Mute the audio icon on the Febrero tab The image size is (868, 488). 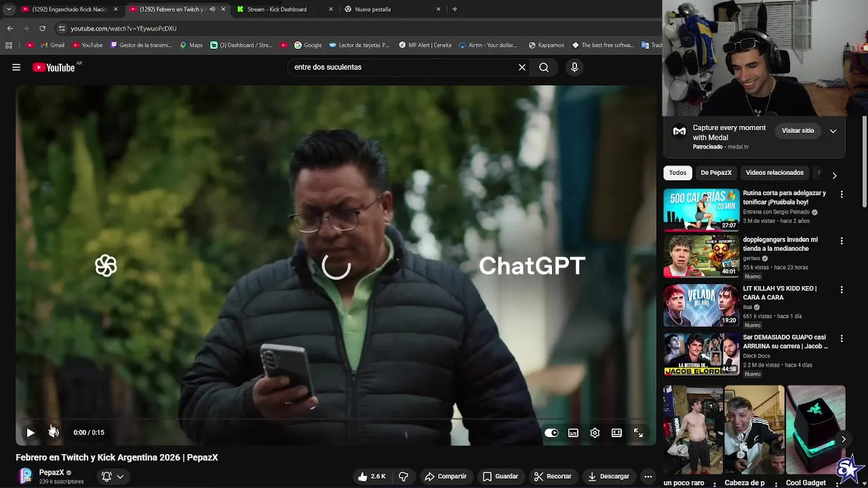[x=212, y=9]
